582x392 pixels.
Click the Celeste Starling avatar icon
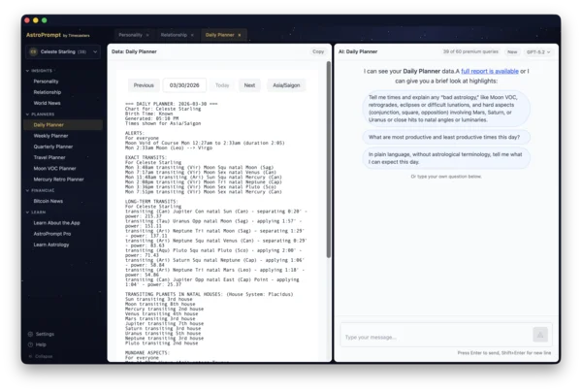click(x=33, y=52)
